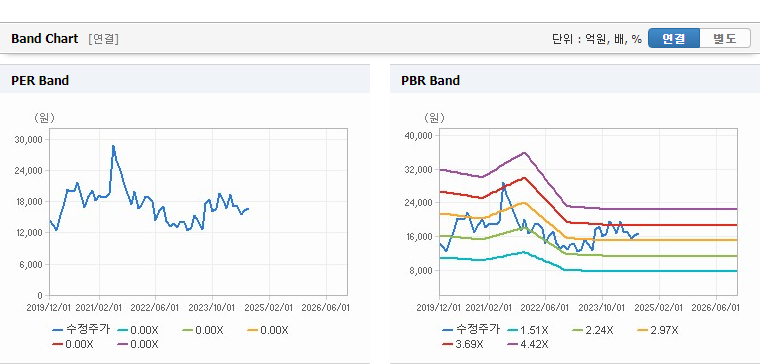Click the 단위 : 억원, 배, % label

pos(597,39)
